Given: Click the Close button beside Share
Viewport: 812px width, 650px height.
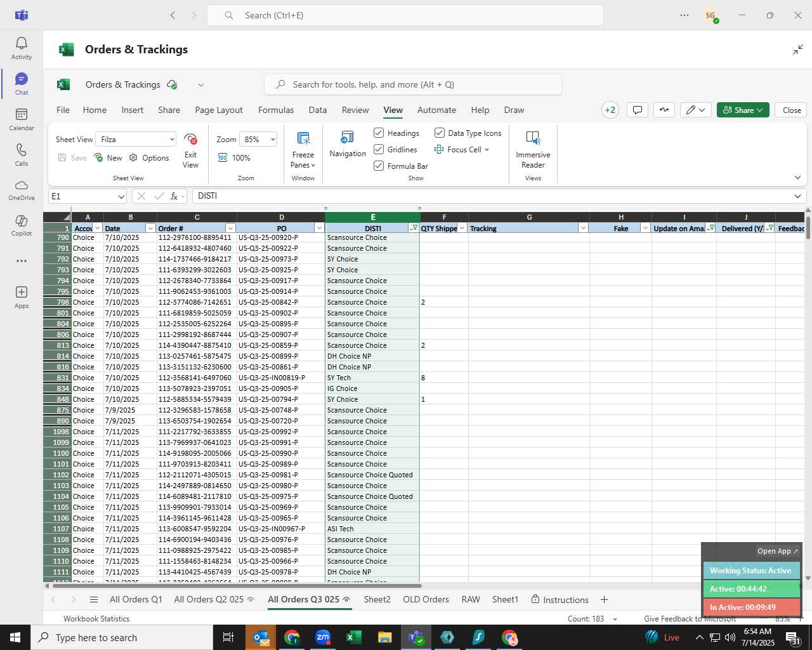Looking at the screenshot, I should (791, 110).
